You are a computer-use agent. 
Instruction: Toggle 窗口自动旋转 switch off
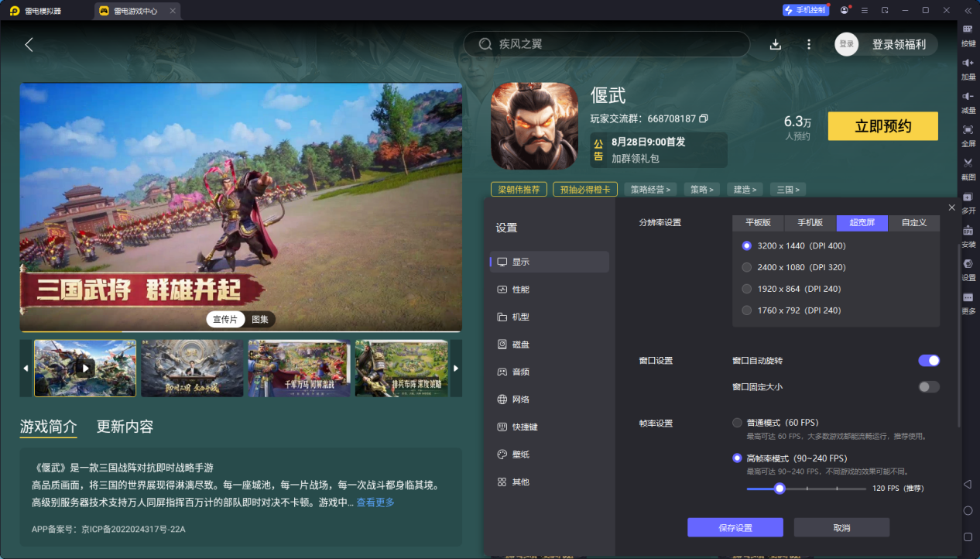929,361
